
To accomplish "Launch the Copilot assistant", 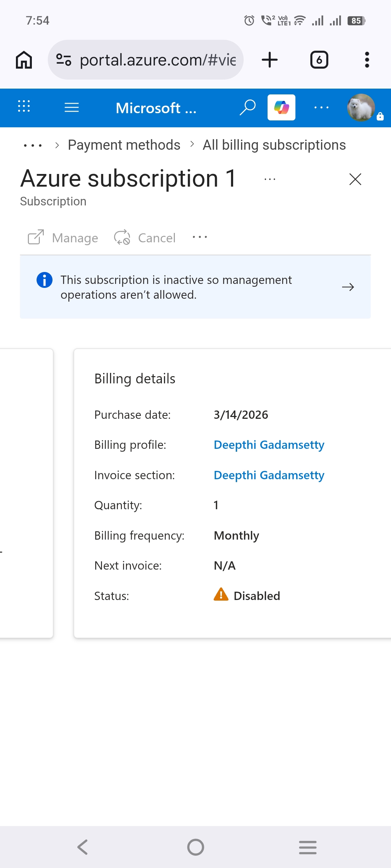I will pos(281,107).
